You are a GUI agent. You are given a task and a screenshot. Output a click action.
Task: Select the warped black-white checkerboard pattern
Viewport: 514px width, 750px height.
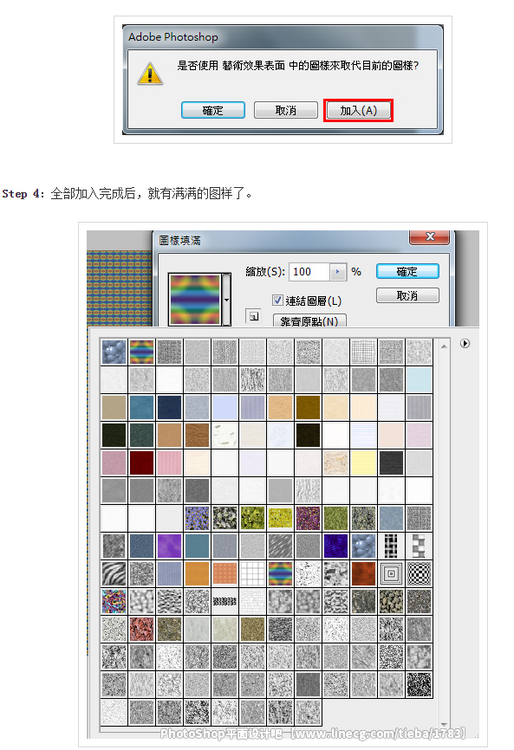(x=419, y=574)
